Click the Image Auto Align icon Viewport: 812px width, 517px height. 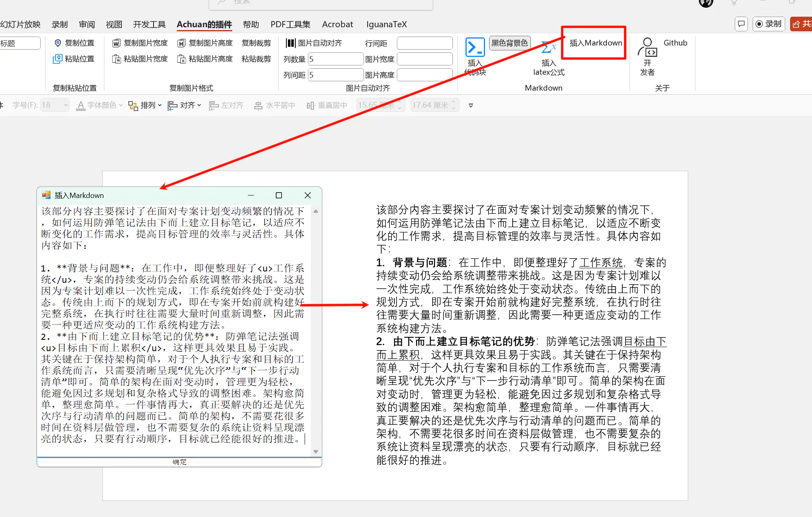coord(290,43)
